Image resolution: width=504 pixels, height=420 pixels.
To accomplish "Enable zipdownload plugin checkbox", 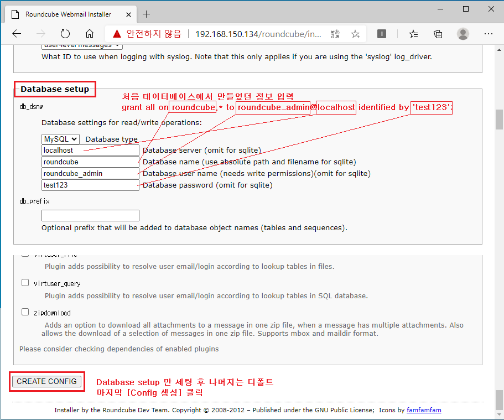I will [x=25, y=312].
